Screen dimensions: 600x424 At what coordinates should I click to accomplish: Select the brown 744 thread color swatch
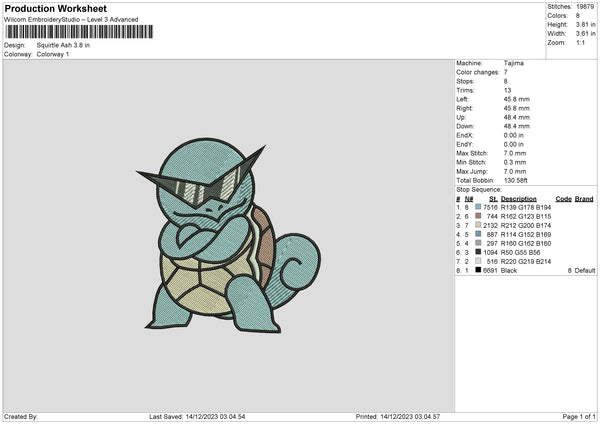[478, 216]
